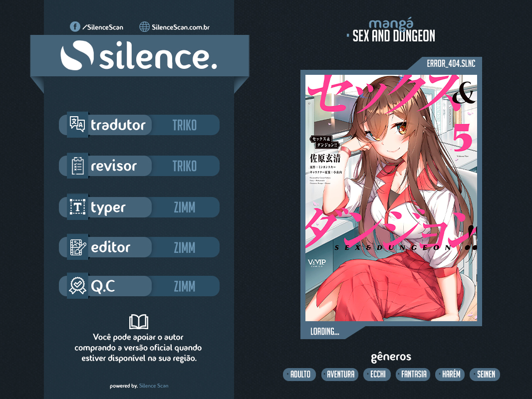Viewport: 532px width, 399px height.
Task: Open the SilenceScan.com.br website link
Action: coord(181,27)
